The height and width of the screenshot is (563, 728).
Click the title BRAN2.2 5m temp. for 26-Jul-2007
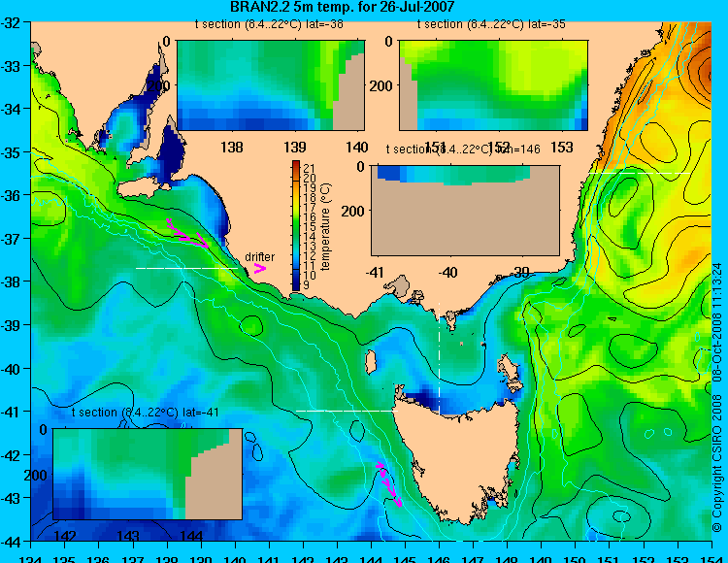pyautogui.click(x=343, y=7)
